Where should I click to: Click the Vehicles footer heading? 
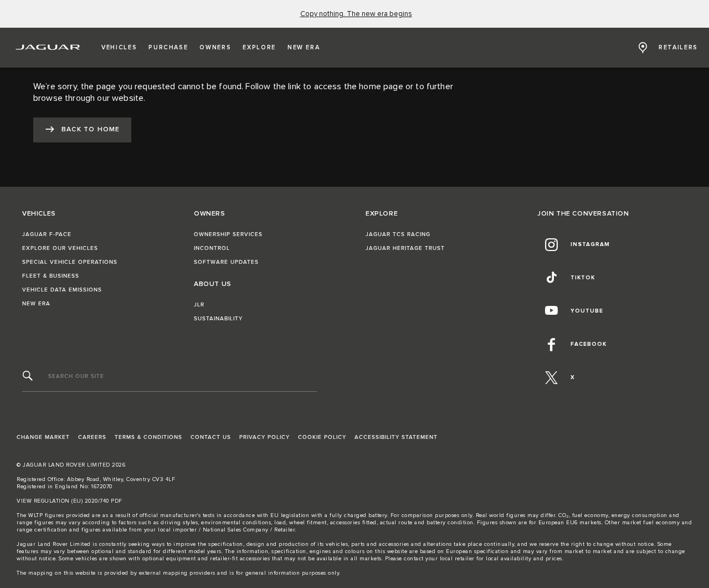pos(39,213)
